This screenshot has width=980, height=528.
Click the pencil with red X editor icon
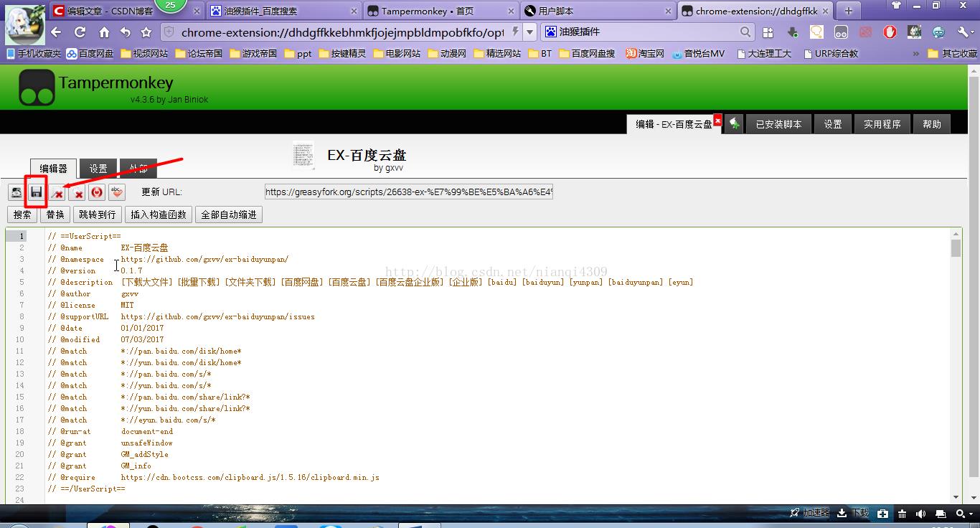pos(57,192)
